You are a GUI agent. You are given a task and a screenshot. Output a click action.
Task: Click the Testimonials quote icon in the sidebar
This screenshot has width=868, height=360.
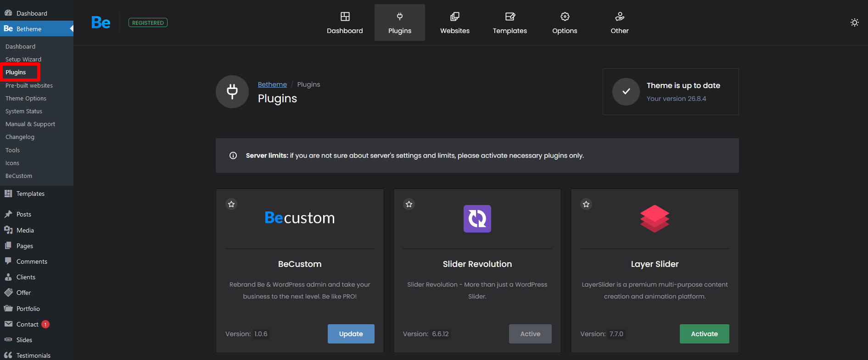(x=8, y=355)
